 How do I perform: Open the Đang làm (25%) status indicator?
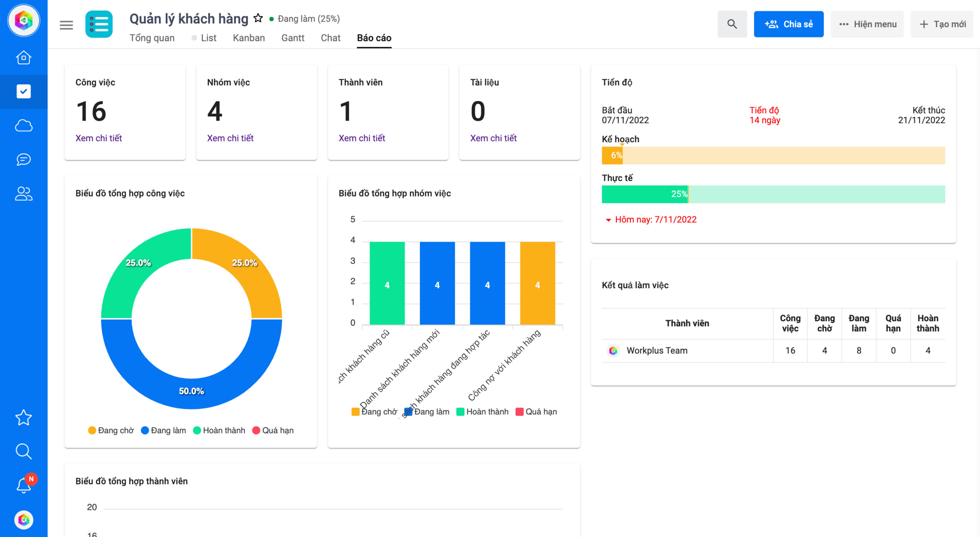(x=305, y=19)
